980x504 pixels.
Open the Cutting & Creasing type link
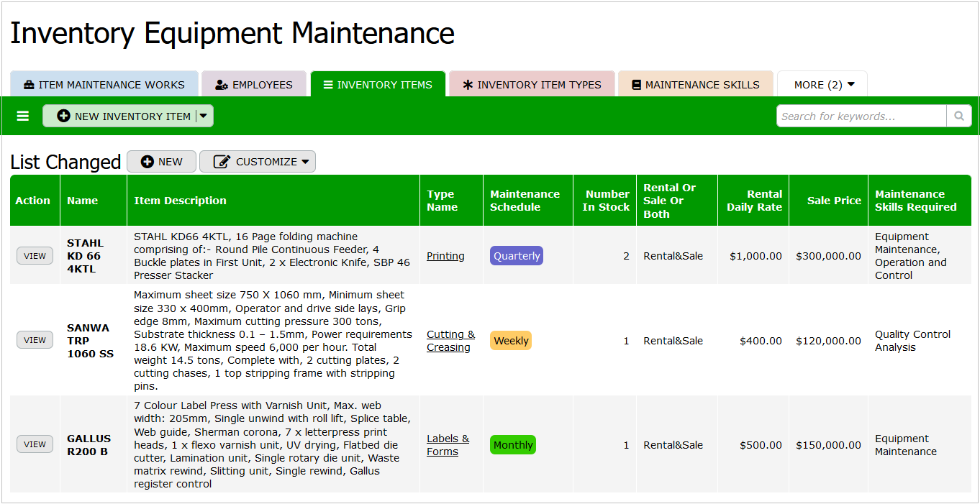[451, 341]
